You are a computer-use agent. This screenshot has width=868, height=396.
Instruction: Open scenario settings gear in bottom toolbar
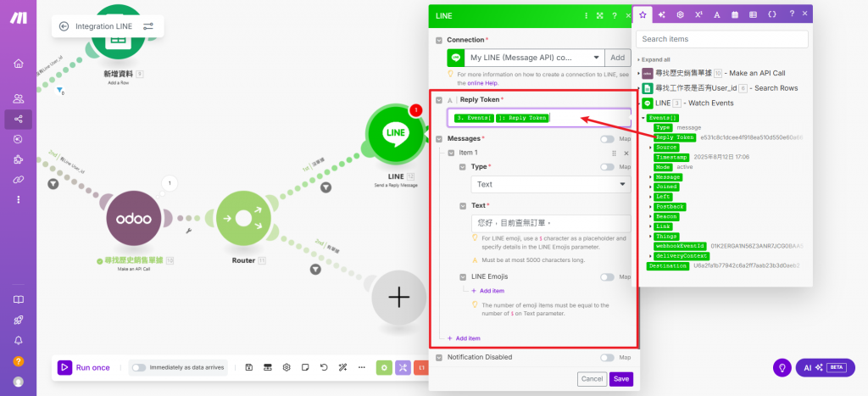287,367
